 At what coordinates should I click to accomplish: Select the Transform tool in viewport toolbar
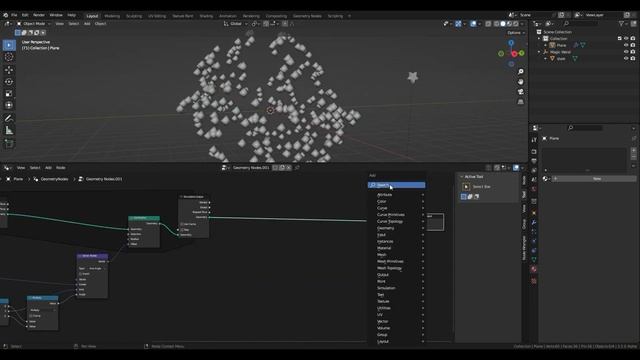[x=9, y=105]
